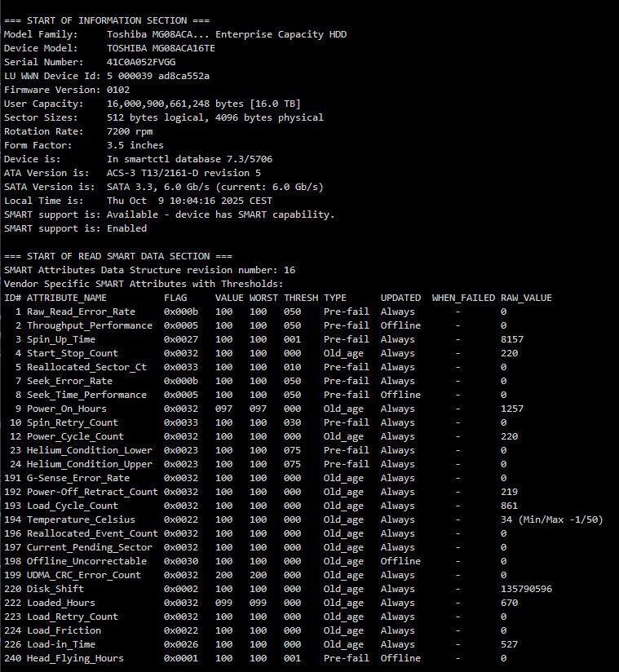Click the LU WWN Device Id value
Viewport: 619px width, 672px height.
pos(158,76)
